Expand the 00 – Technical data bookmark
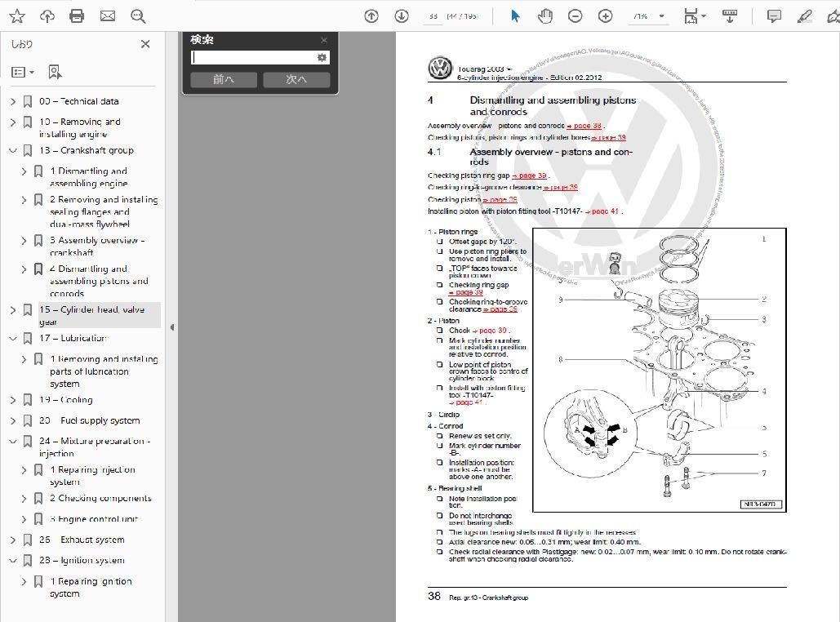Screen dimensions: 840x622 point(13,101)
